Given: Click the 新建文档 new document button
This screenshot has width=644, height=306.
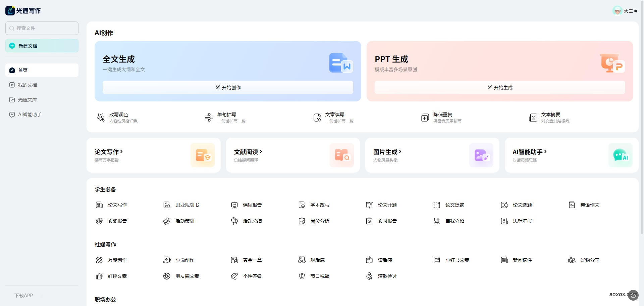Looking at the screenshot, I should (x=42, y=46).
